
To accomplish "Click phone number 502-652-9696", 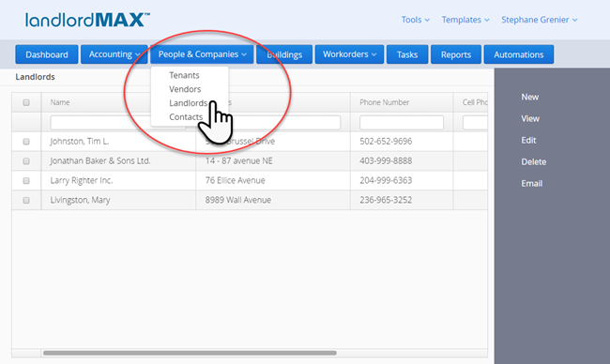I will pos(386,141).
